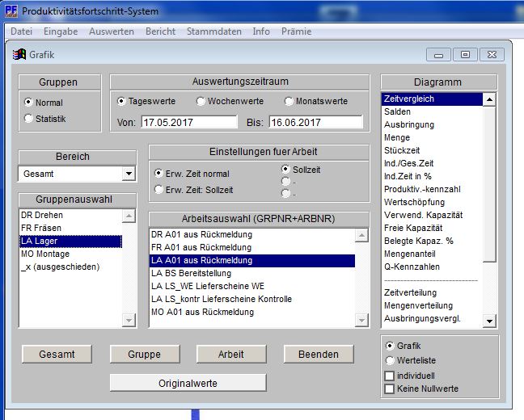Enable the Keine Nullwerte checkbox
The image size is (524, 420).
(390, 388)
